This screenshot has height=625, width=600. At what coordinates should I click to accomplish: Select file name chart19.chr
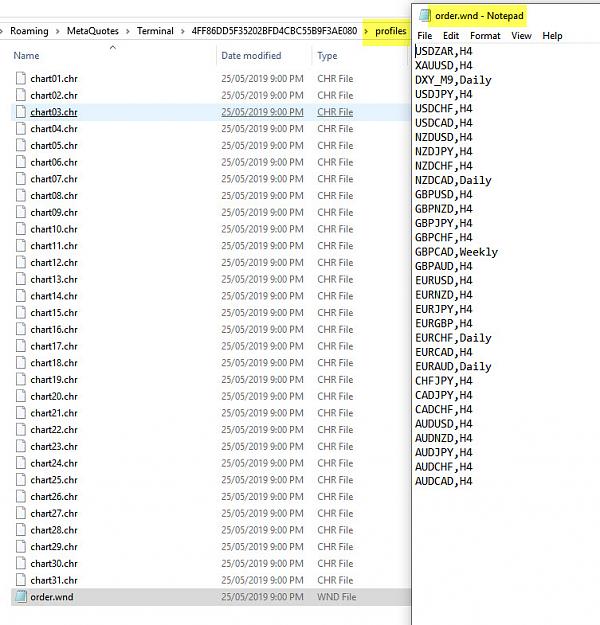point(54,380)
